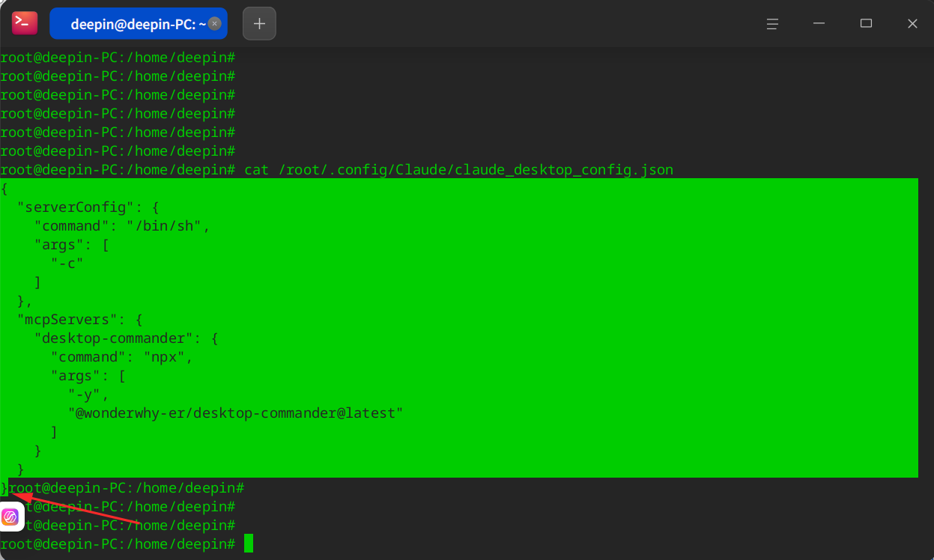Image resolution: width=934 pixels, height=560 pixels.
Task: Click the floating pink assistant icon
Action: (10, 517)
